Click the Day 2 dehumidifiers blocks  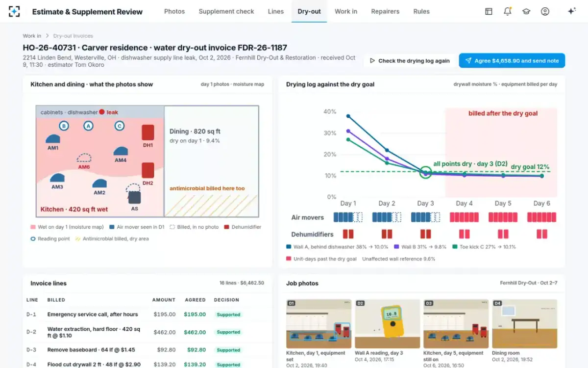pyautogui.click(x=387, y=234)
